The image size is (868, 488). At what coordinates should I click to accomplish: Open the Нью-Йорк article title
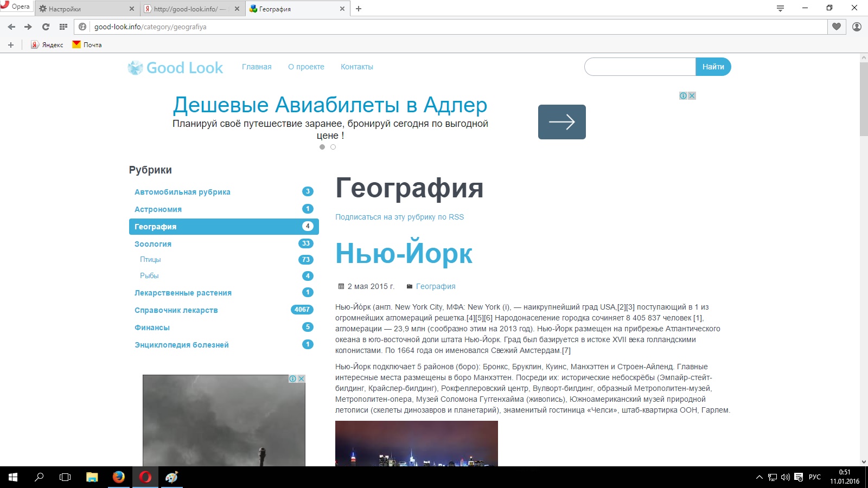click(404, 253)
